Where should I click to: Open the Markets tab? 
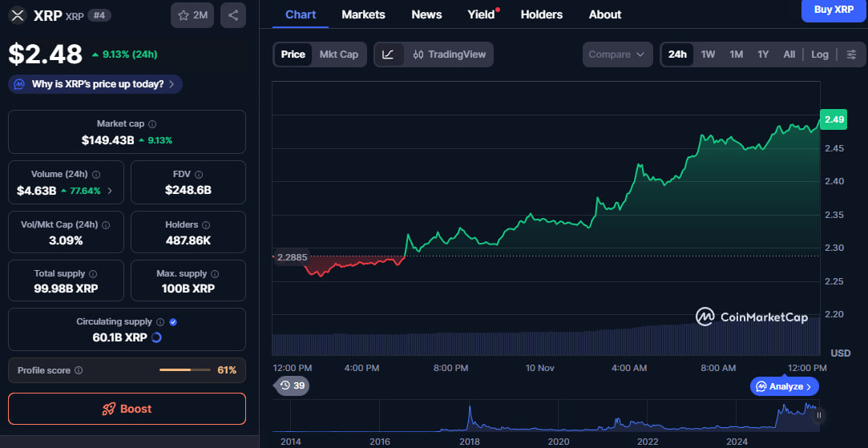point(363,15)
